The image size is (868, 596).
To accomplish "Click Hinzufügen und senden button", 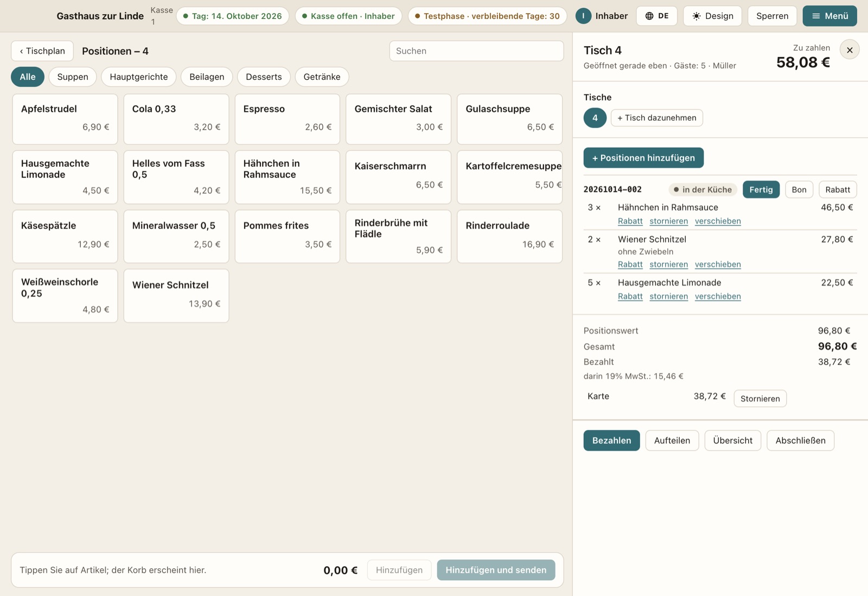I will (x=496, y=570).
